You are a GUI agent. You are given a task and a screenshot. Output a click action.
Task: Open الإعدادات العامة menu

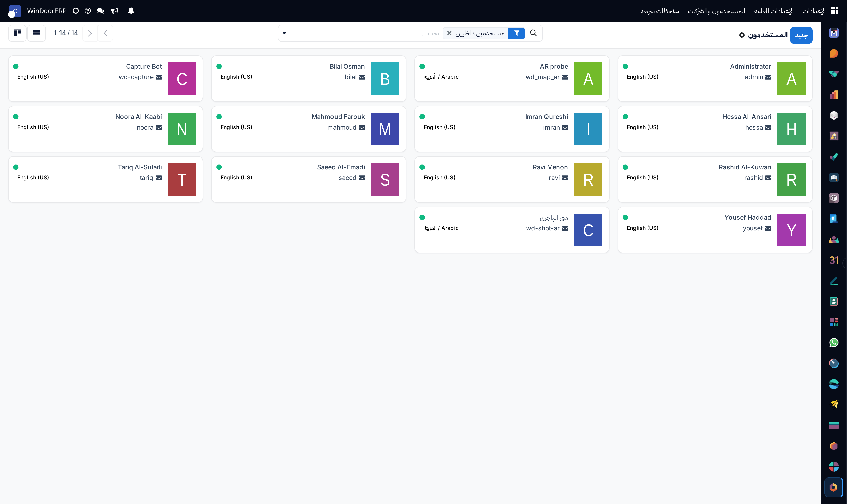[774, 11]
